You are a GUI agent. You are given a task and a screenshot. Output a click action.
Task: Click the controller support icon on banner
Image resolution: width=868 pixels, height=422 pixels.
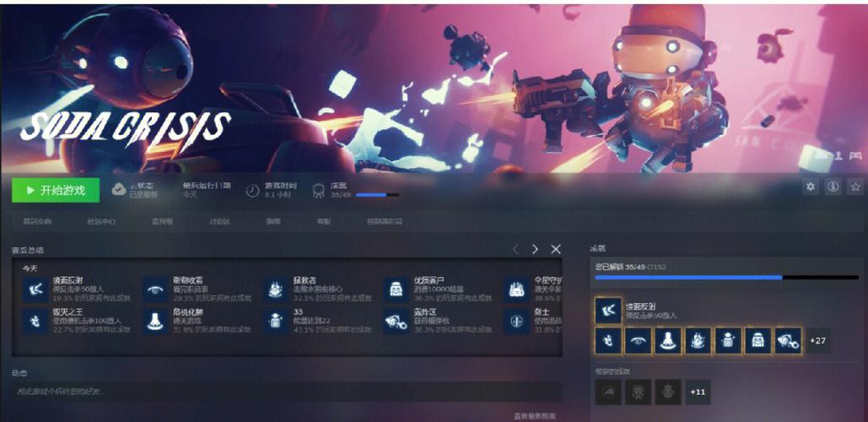(x=856, y=155)
